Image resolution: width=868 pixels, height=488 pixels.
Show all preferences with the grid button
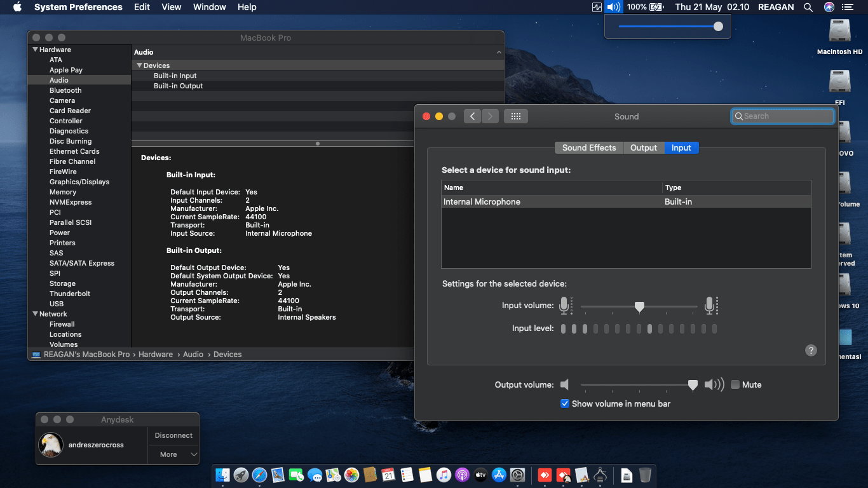(516, 116)
